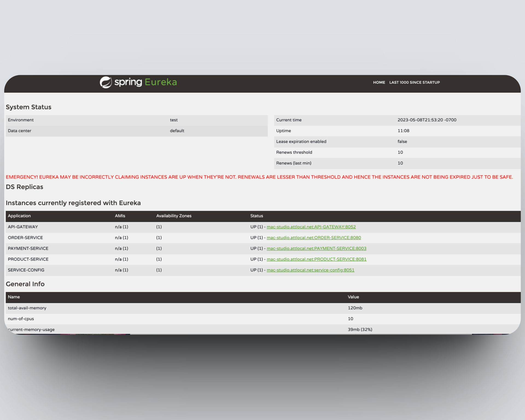Image resolution: width=525 pixels, height=420 pixels.
Task: Click the Renews (last min) label
Action: tap(294, 163)
